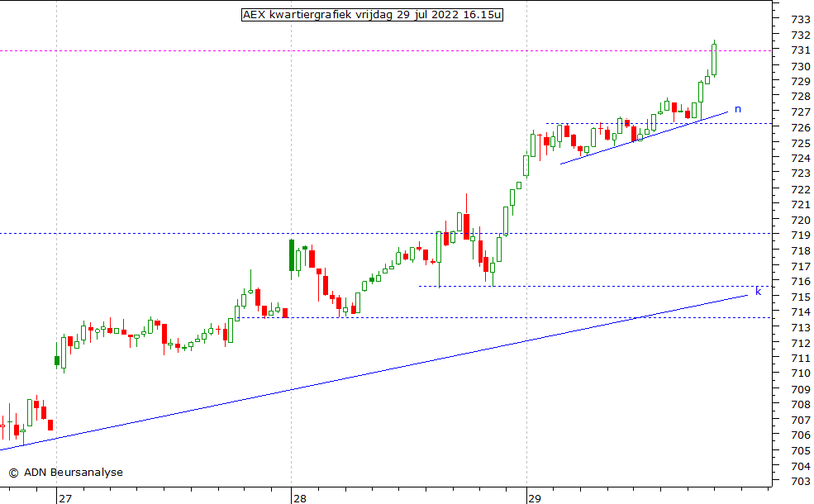Viewport: 814px width, 504px height.
Task: Select the date label 29 on time axis
Action: click(x=535, y=498)
